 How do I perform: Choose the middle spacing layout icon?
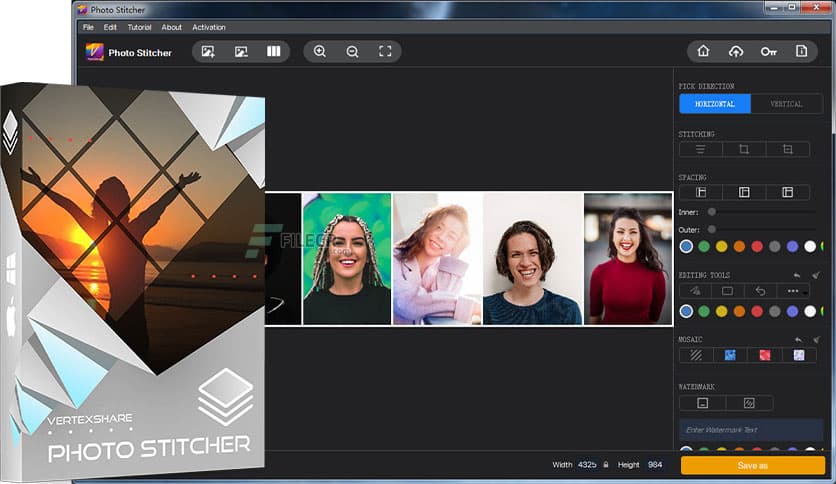[x=744, y=192]
